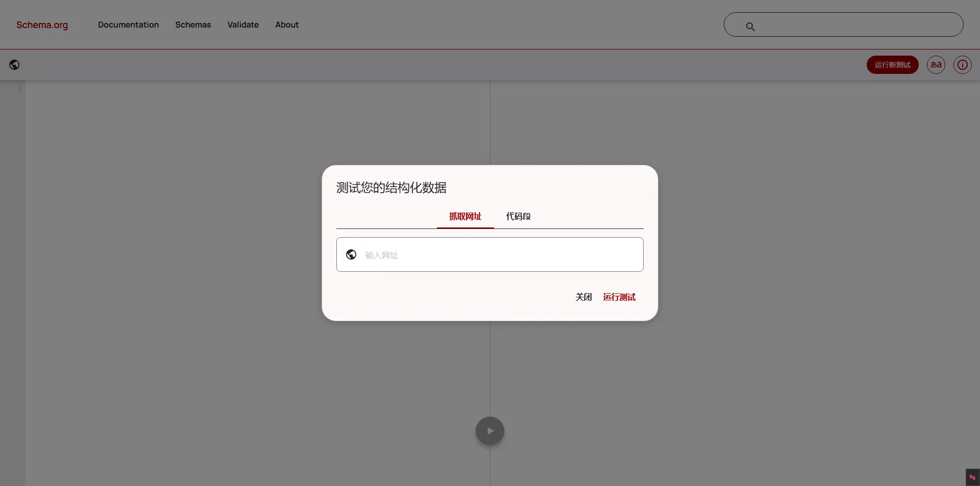The image size is (980, 486).
Task: Click the search magnifier icon
Action: 750,27
